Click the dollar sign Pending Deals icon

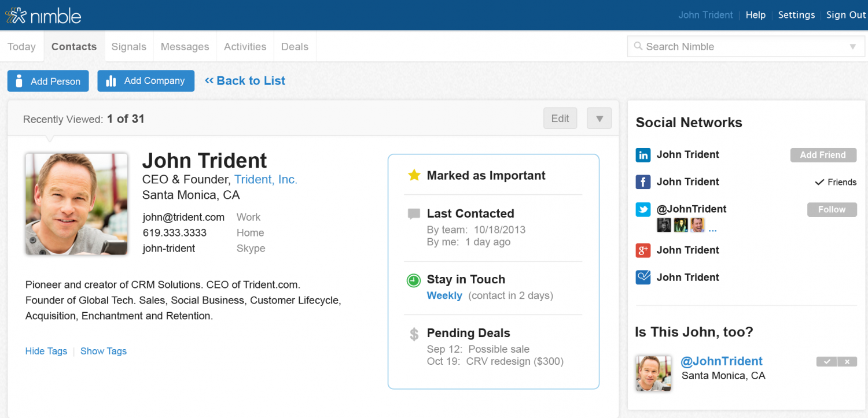click(414, 334)
